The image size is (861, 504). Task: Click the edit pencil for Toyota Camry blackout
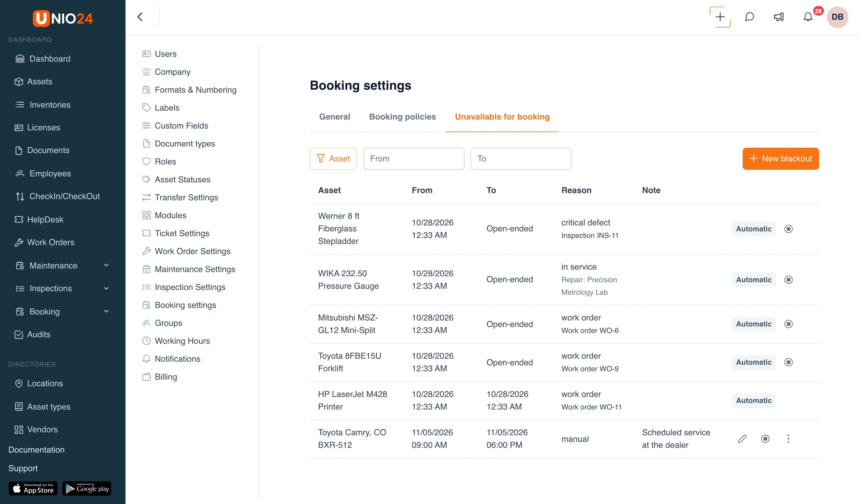[742, 439]
